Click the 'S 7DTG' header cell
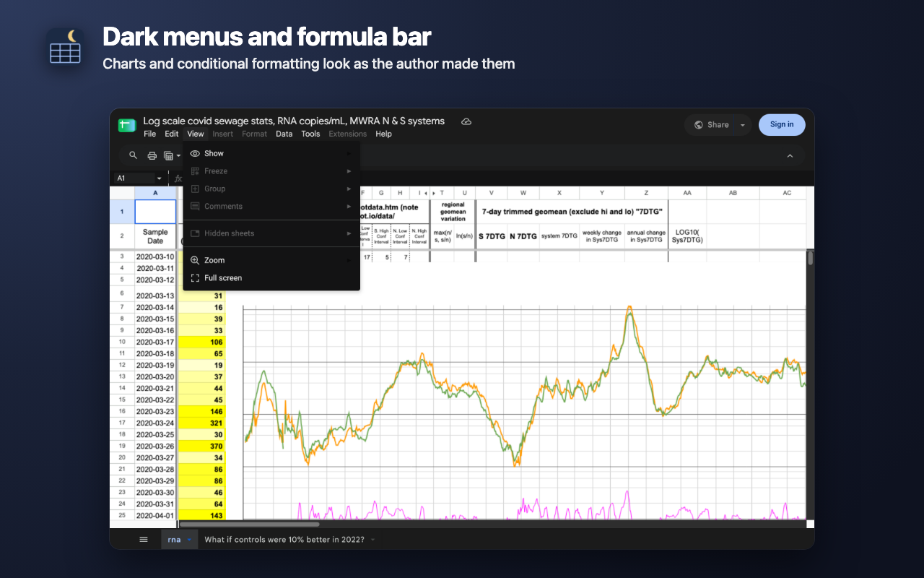Viewport: 924px width, 578px height. [x=492, y=236]
